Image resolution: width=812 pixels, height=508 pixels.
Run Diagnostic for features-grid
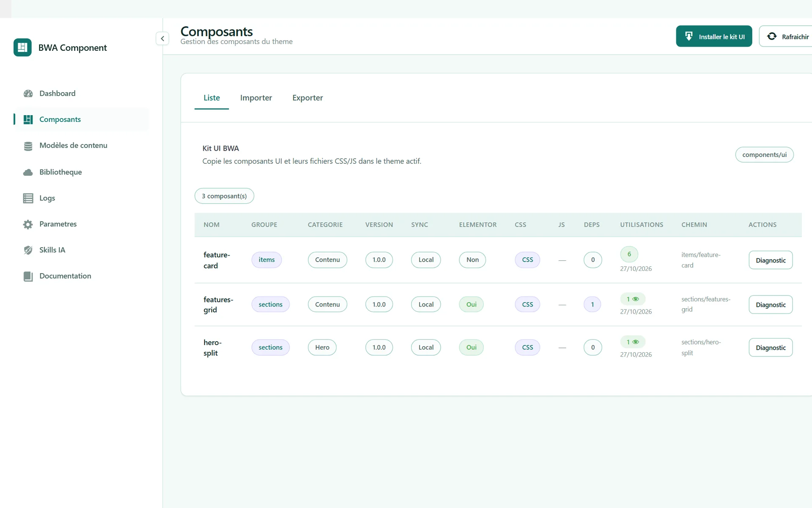tap(771, 304)
